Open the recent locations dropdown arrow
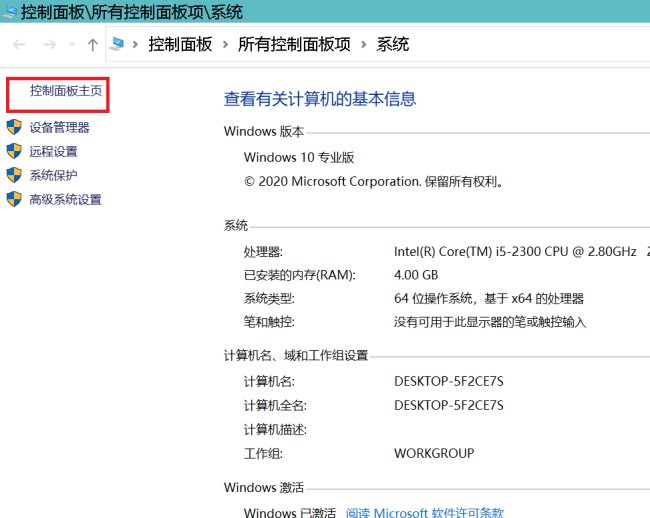 pos(72,44)
